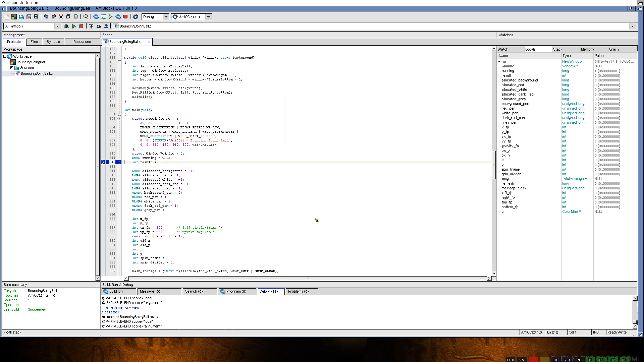
Task: Switch to the Resources tab
Action: pos(82,42)
